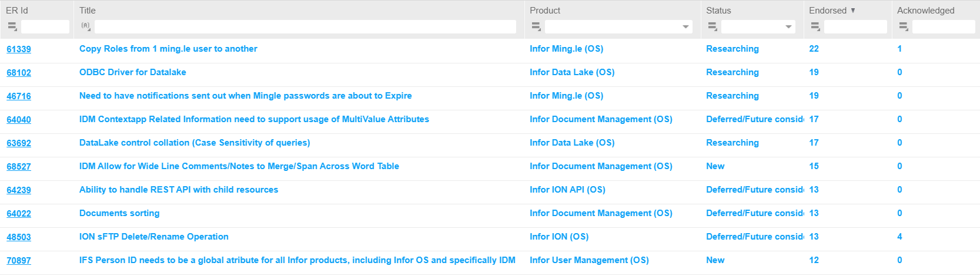Open filter operator menu for Product column
This screenshot has width=980, height=276.
click(x=536, y=26)
